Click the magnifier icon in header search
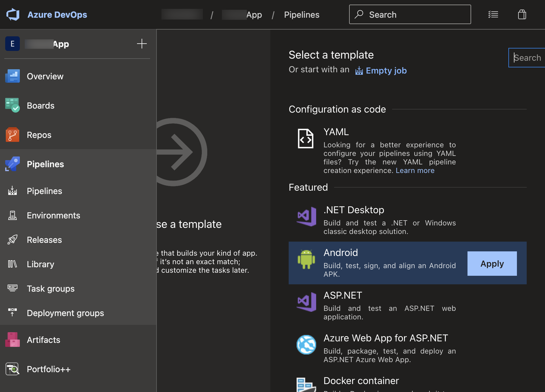The width and height of the screenshot is (545, 392). click(x=359, y=14)
